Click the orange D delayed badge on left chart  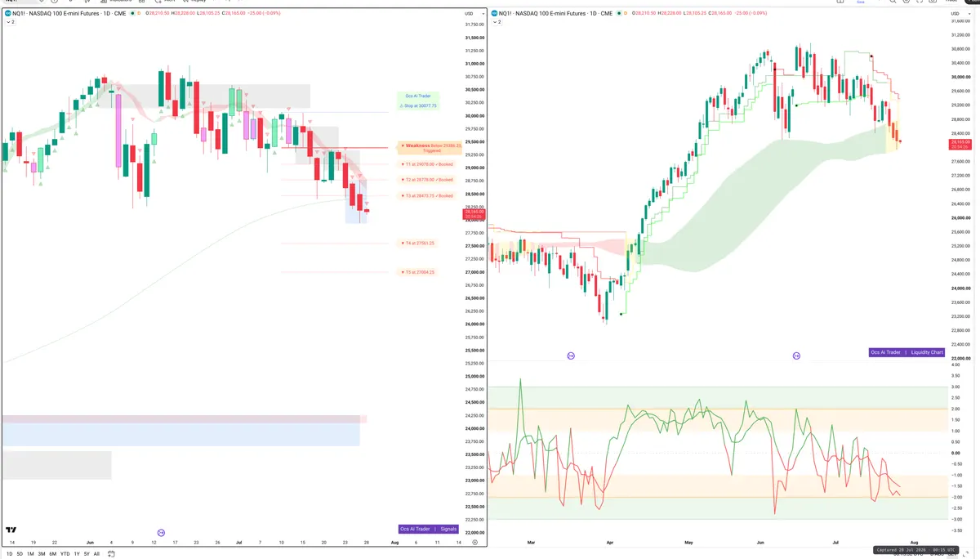[x=138, y=13]
